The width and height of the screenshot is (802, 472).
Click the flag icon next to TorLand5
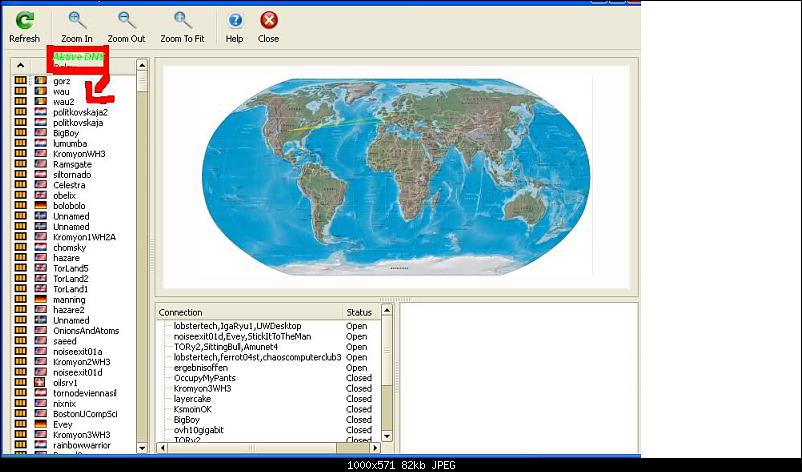tap(40, 268)
